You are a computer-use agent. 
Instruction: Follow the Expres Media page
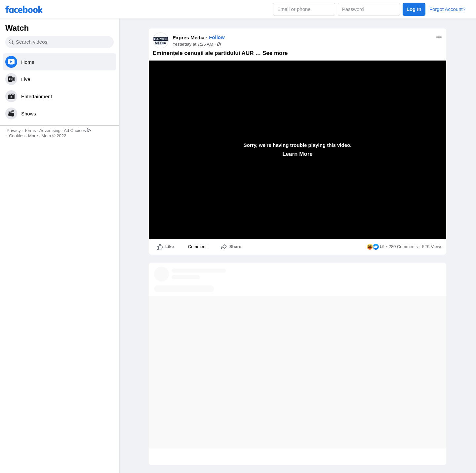[217, 37]
